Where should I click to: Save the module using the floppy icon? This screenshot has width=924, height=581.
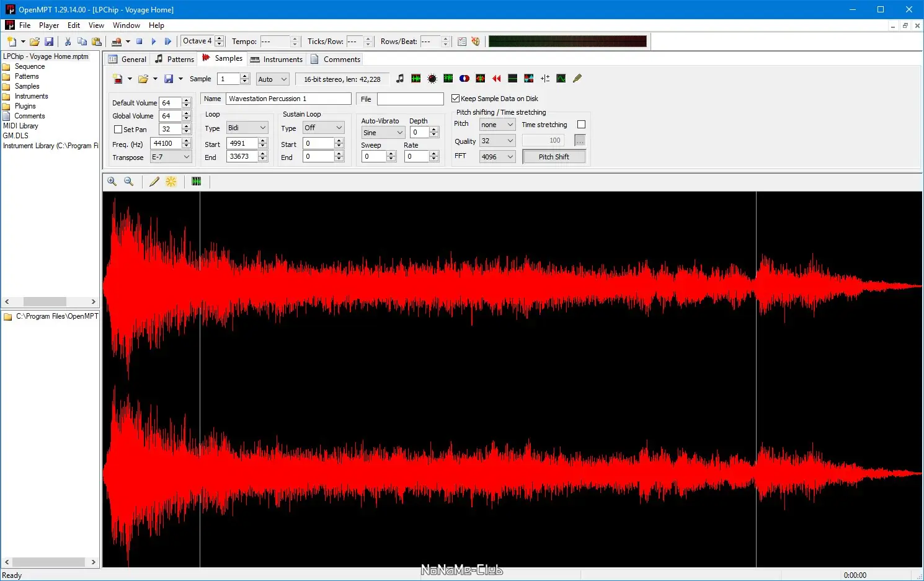pos(49,42)
